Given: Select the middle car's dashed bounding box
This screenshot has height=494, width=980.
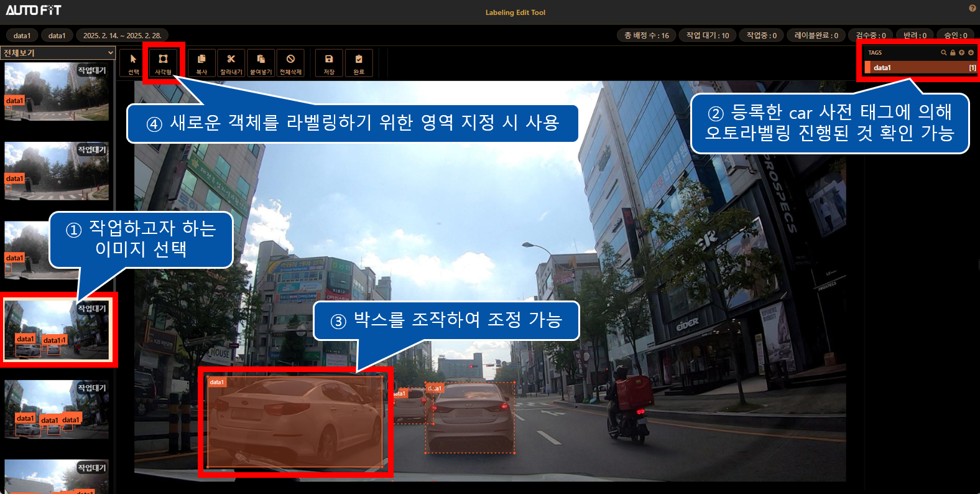Looking at the screenshot, I should [x=470, y=417].
